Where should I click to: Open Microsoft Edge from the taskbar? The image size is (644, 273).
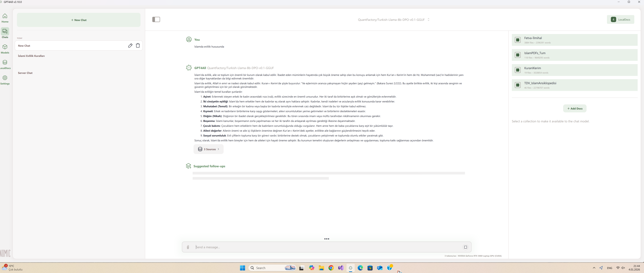[360, 268]
